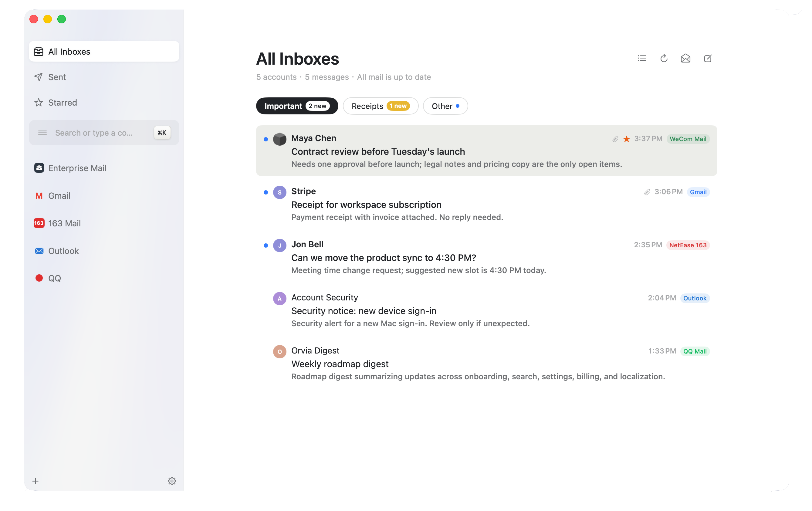Screen dimensions: 812x511
Task: Click the Stripe S avatar
Action: tap(279, 192)
